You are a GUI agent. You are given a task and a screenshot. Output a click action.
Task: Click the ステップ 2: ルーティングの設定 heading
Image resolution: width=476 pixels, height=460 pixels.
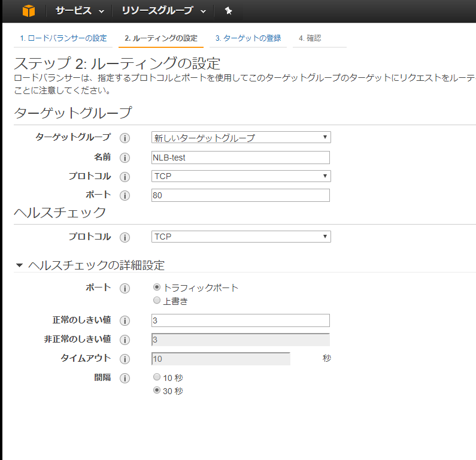[x=117, y=63]
